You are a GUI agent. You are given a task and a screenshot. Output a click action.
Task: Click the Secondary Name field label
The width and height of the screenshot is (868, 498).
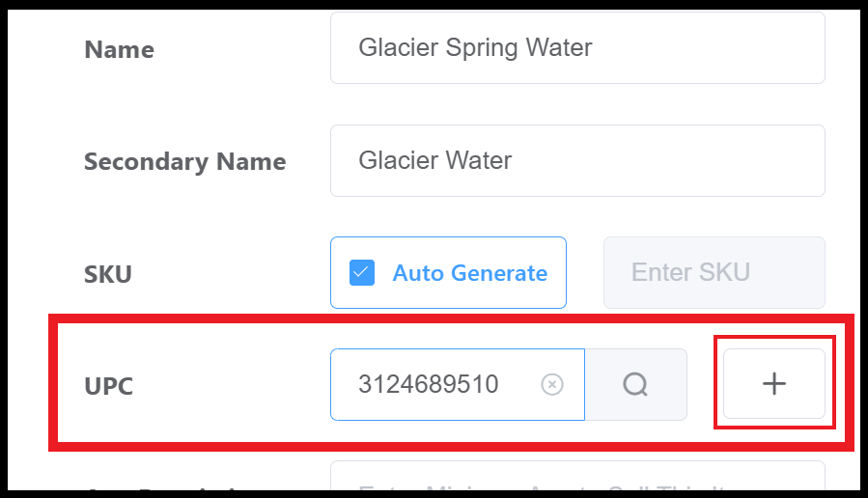coord(184,161)
